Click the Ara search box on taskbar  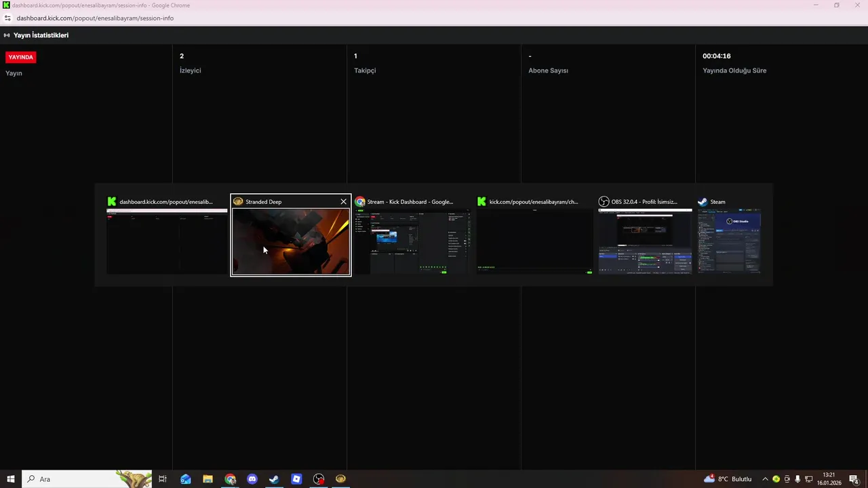point(87,479)
